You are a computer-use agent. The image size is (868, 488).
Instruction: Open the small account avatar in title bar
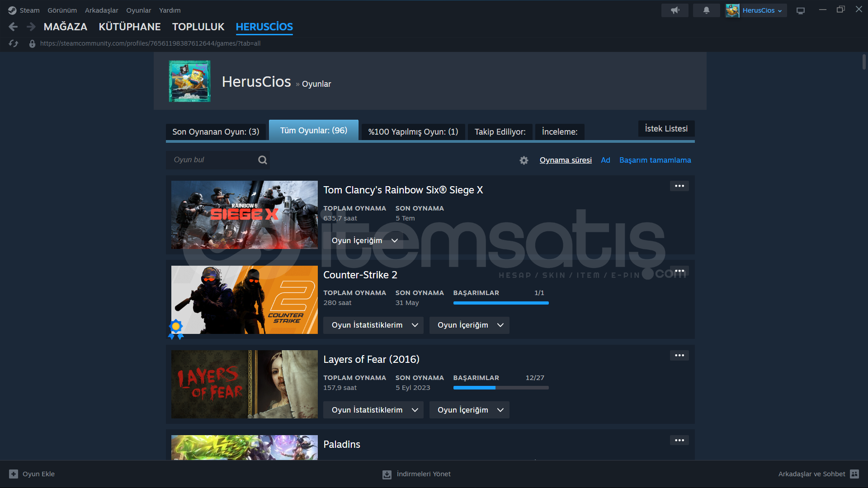(x=732, y=10)
